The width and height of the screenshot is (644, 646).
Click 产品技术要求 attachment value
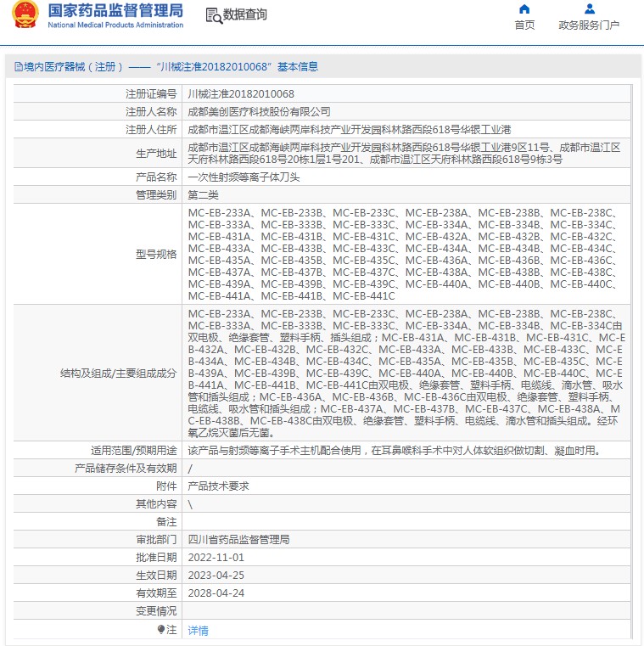tap(218, 486)
